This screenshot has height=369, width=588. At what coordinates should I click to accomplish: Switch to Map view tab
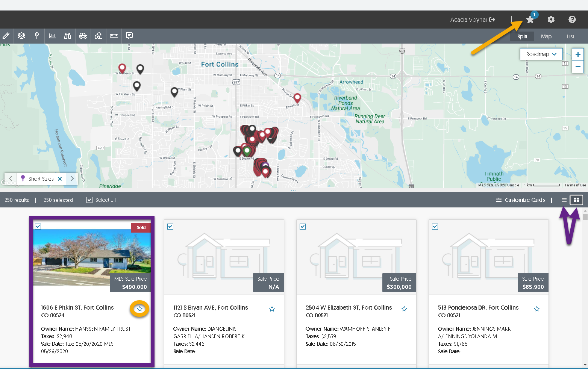click(x=546, y=36)
